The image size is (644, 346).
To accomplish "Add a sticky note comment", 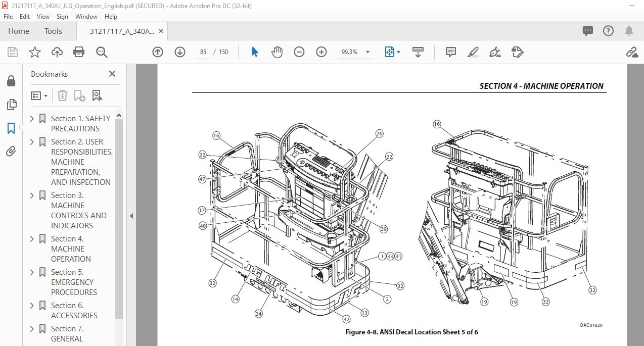I will point(450,52).
